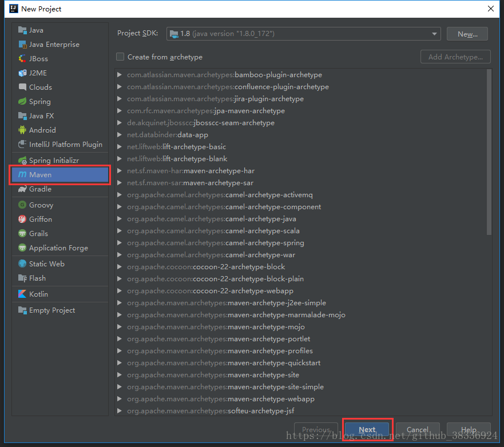
Task: Click the Spring Initializr icon
Action: coord(22,160)
